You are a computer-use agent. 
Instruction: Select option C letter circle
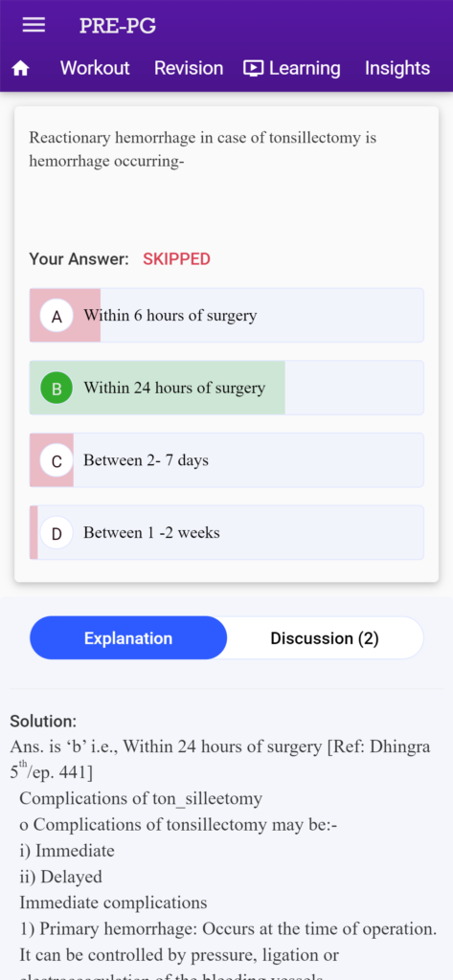[x=57, y=460]
